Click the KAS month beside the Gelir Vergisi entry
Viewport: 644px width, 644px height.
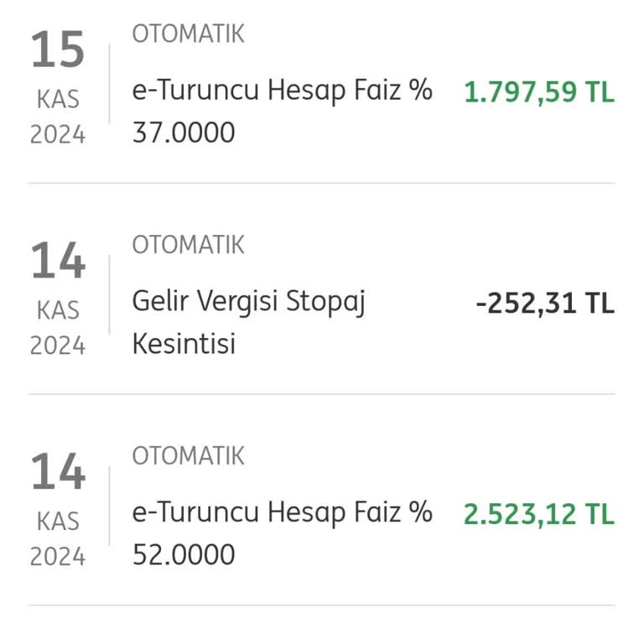(58, 311)
